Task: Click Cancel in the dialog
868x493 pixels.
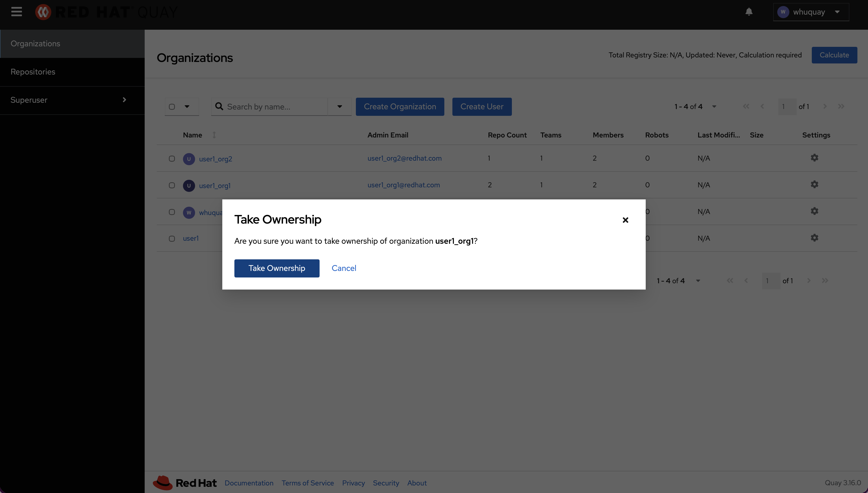Action: click(344, 268)
